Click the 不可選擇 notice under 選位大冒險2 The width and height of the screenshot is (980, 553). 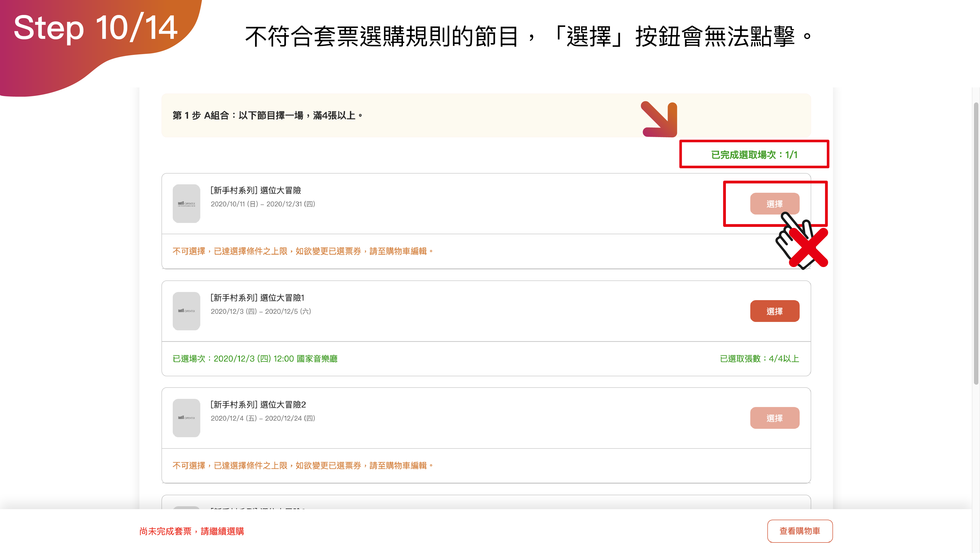(303, 466)
